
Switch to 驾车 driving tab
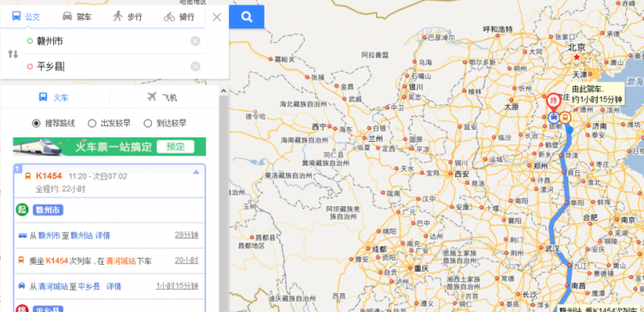coord(77,17)
